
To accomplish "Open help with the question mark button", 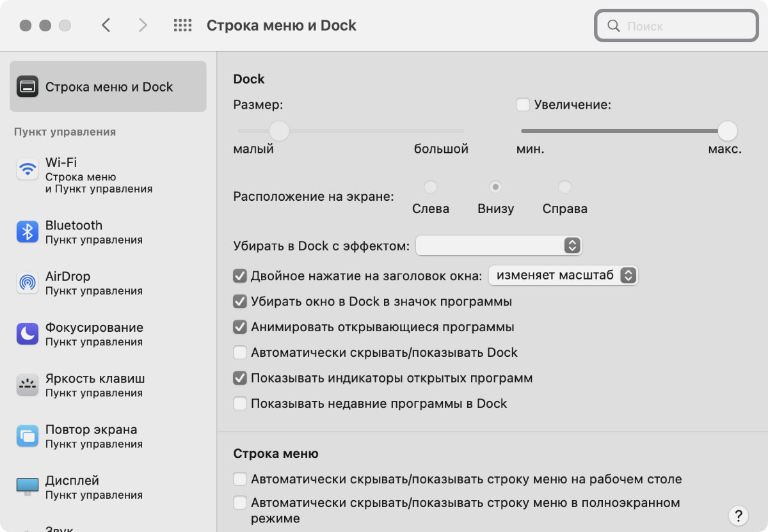I will point(738,515).
